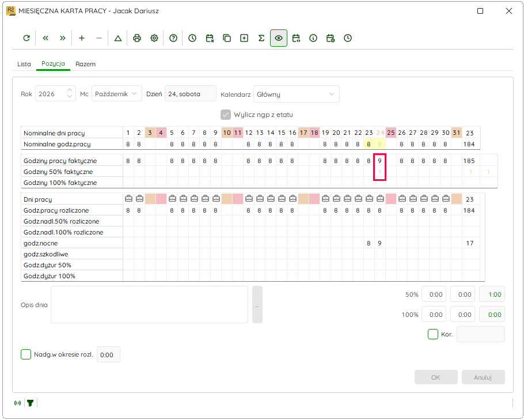This screenshot has height=420, width=524.
Task: Open the Razem tab
Action: (x=86, y=64)
